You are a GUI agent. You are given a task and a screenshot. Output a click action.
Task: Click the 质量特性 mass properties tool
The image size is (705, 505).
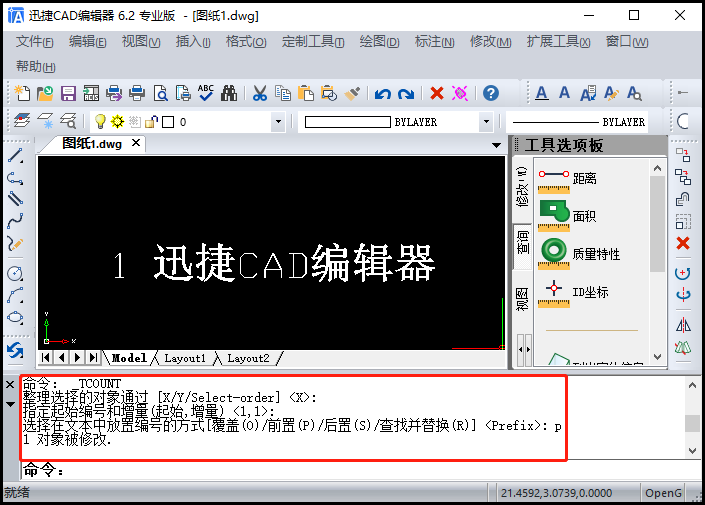pyautogui.click(x=579, y=254)
